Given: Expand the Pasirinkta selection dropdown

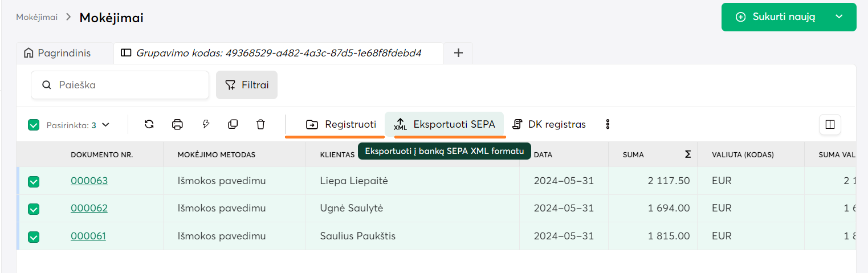Looking at the screenshot, I should (105, 125).
